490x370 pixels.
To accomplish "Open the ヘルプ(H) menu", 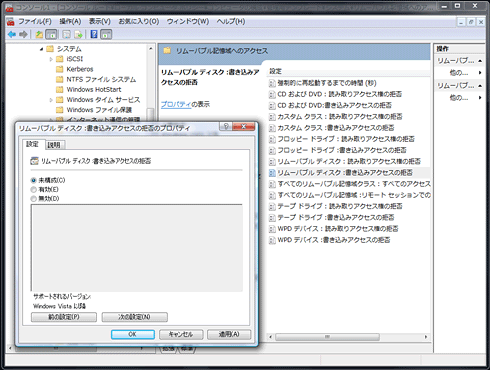I will pyautogui.click(x=231, y=22).
